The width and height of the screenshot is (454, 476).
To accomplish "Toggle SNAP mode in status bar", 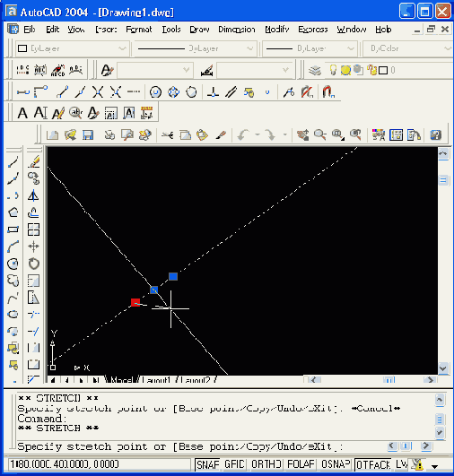I will 207,464.
